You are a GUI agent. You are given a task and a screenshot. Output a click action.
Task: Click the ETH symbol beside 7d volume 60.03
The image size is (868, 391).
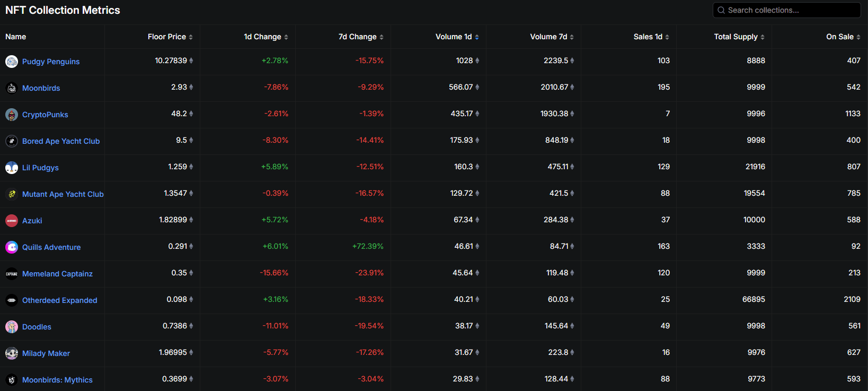pyautogui.click(x=572, y=299)
